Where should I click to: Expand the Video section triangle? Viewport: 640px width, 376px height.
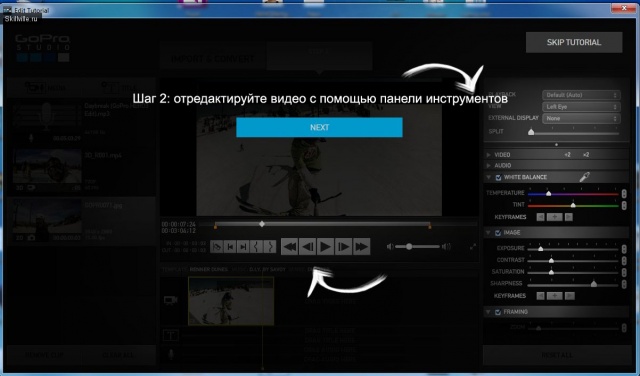489,155
